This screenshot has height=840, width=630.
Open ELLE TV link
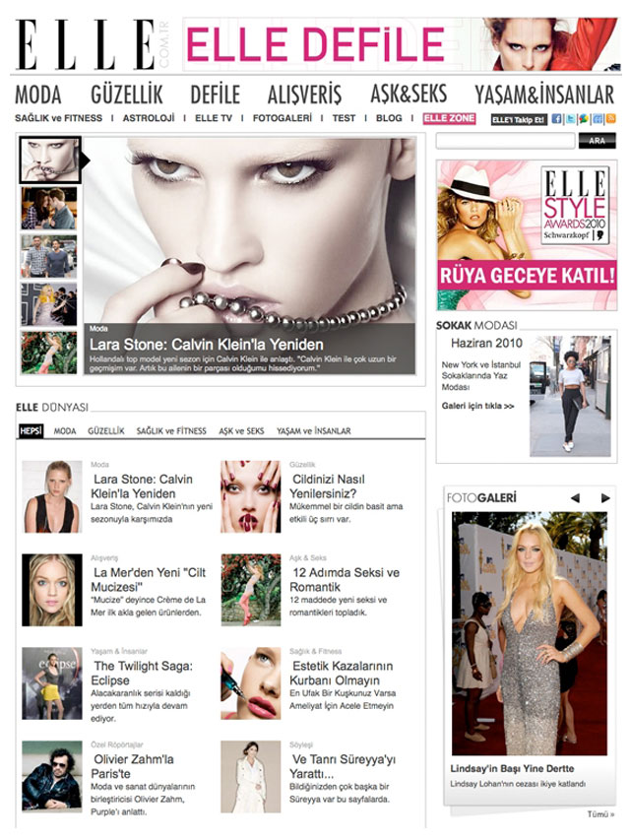[214, 118]
